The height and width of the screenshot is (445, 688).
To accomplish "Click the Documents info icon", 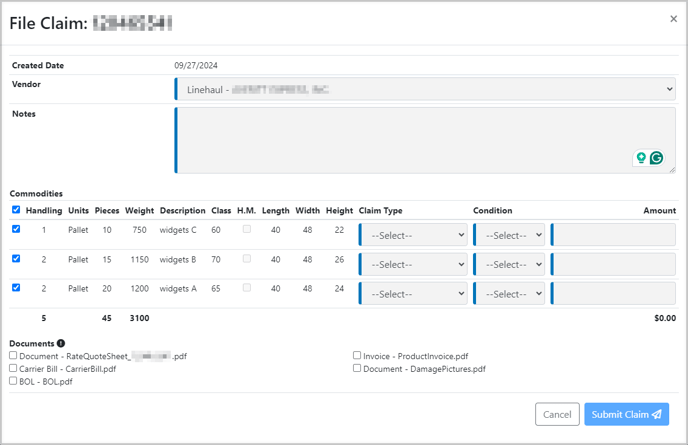I will tap(61, 343).
